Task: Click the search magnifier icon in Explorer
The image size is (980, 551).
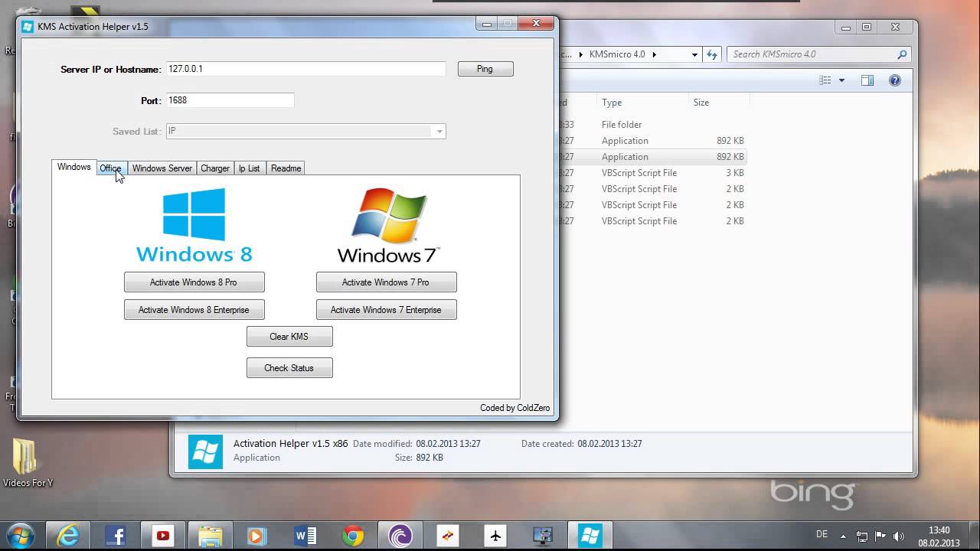Action: pyautogui.click(x=902, y=54)
